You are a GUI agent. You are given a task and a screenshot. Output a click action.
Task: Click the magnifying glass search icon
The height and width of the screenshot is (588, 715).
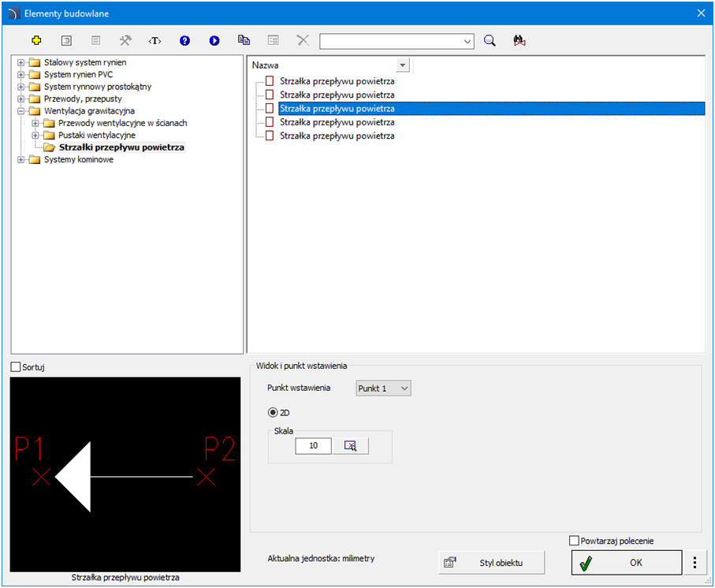click(x=490, y=40)
